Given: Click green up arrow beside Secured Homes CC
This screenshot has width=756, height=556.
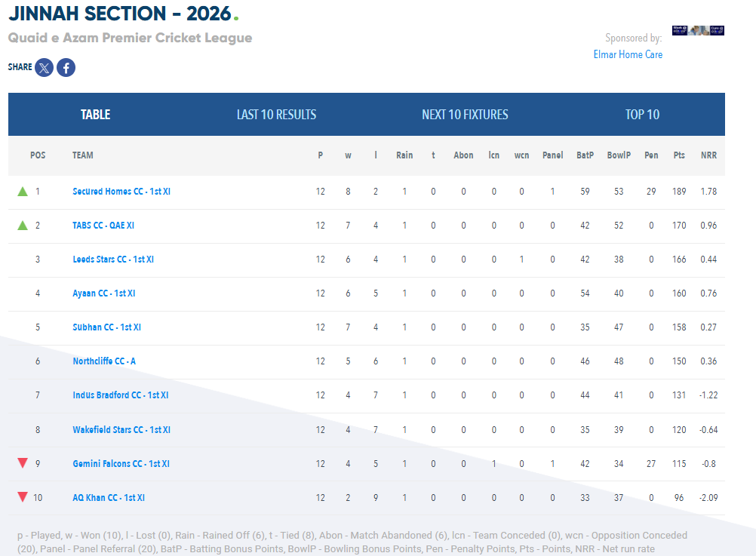Looking at the screenshot, I should click(23, 192).
